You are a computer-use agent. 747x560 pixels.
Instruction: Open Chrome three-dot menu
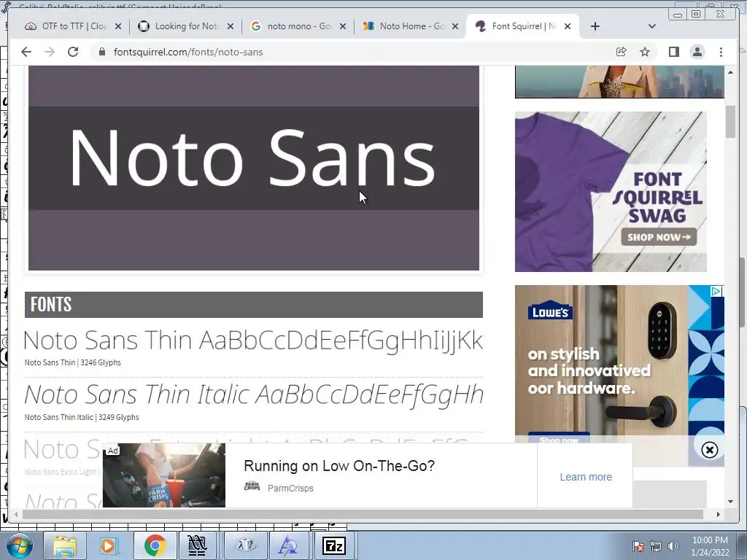721,52
